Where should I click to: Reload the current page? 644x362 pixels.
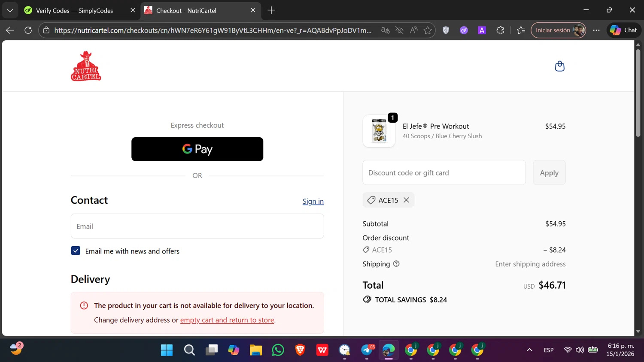coord(28,30)
